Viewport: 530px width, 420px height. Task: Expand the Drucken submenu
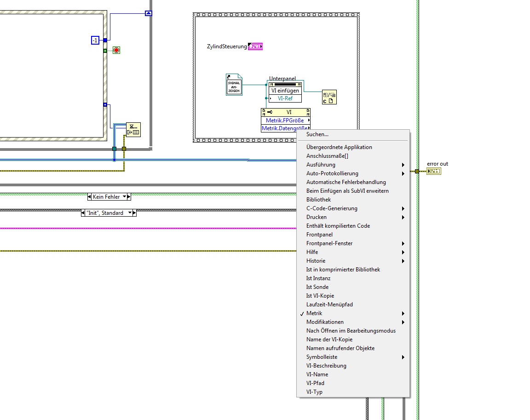click(x=353, y=217)
